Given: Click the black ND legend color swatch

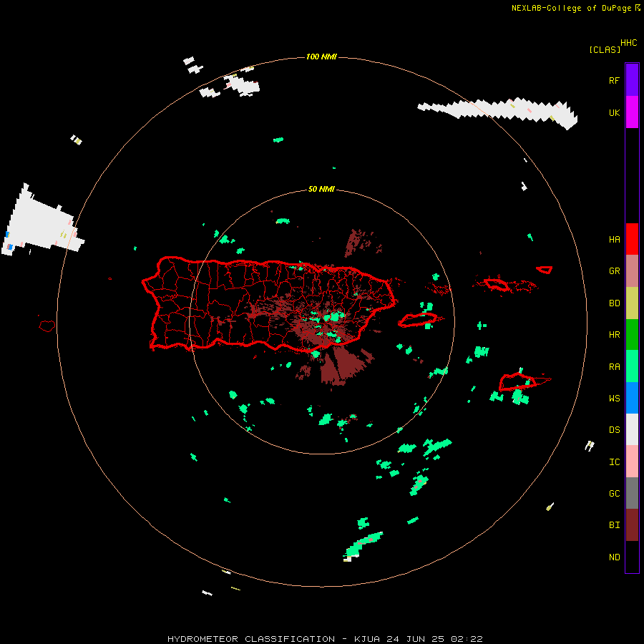Looking at the screenshot, I should tap(632, 557).
